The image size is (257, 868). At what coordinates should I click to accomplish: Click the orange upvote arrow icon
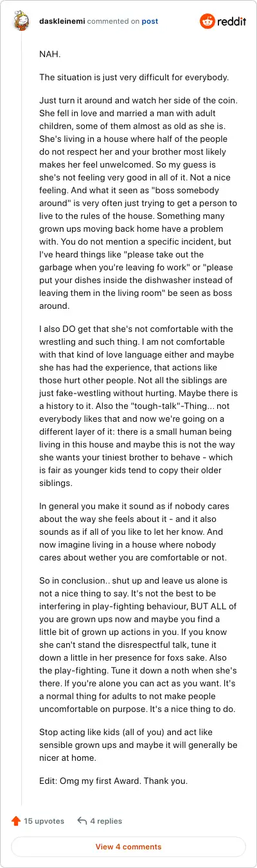tap(16, 820)
